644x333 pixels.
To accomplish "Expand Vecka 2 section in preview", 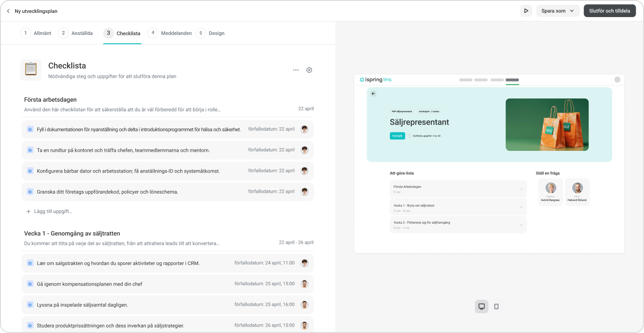I will (458, 224).
